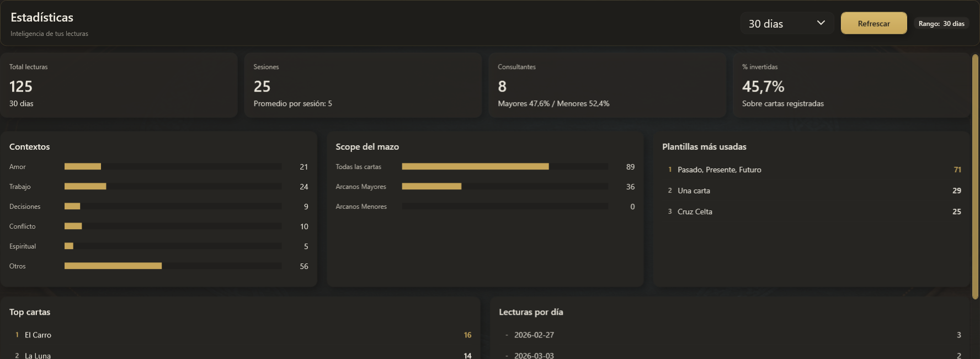Click the Top cartas heading
This screenshot has width=980, height=359.
click(x=30, y=312)
